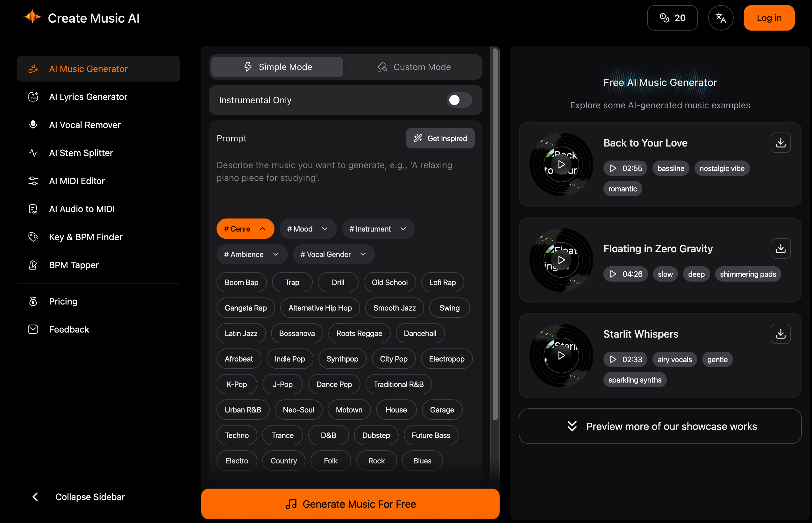Expand the Mood dropdown
This screenshot has height=523, width=812.
(308, 229)
